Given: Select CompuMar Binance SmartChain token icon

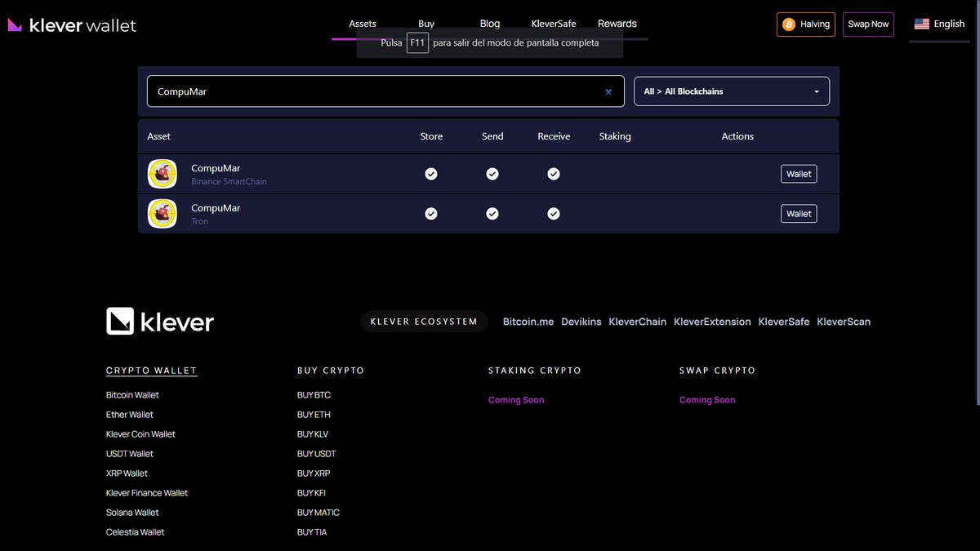Looking at the screenshot, I should click(x=163, y=174).
